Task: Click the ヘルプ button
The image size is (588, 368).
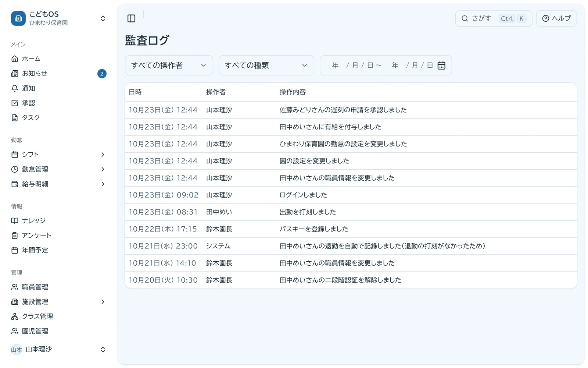Action: click(556, 18)
